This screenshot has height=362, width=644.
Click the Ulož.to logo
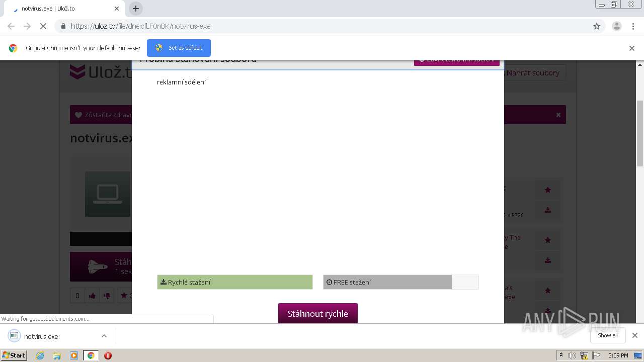[101, 72]
